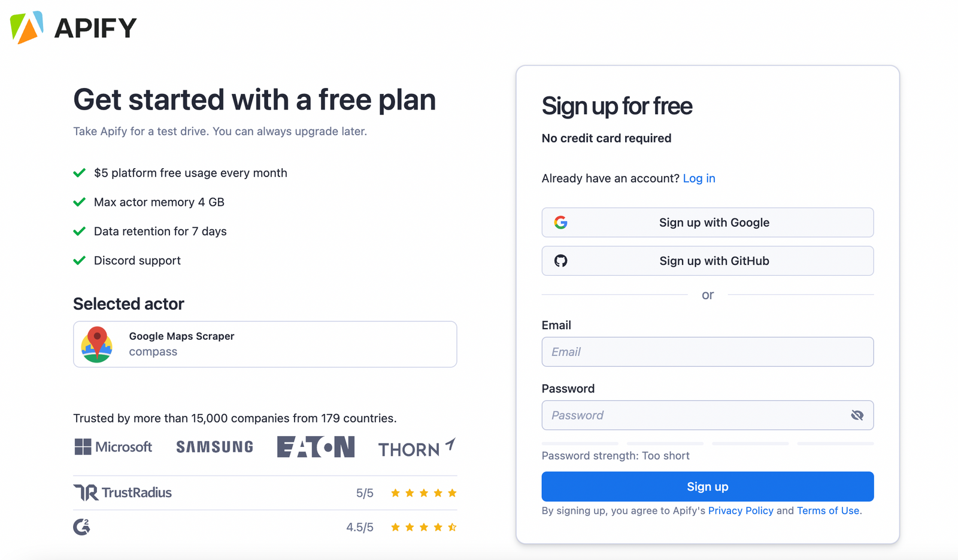Open the Terms of Use link
This screenshot has height=560, width=958.
pos(828,510)
